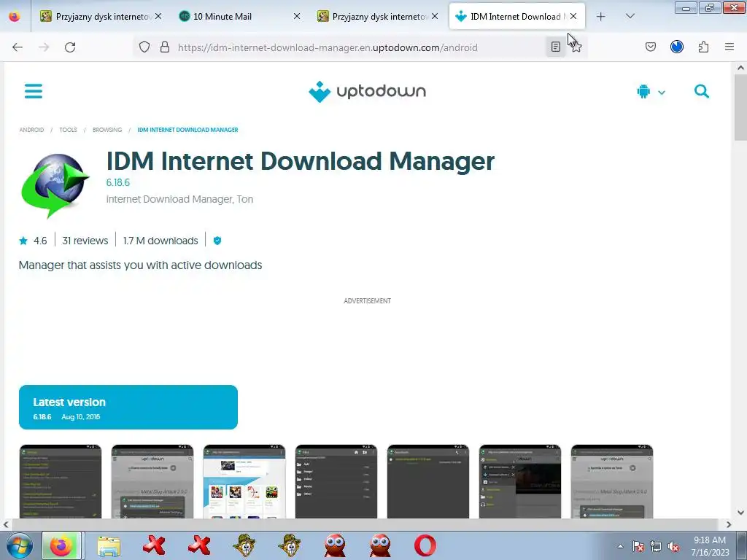This screenshot has width=747, height=560.
Task: Reload the current page
Action: pyautogui.click(x=70, y=47)
